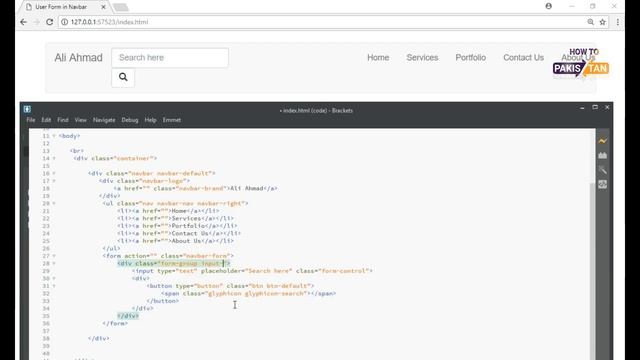Open the Portfolio navbar link
The height and width of the screenshot is (360, 640).
471,58
